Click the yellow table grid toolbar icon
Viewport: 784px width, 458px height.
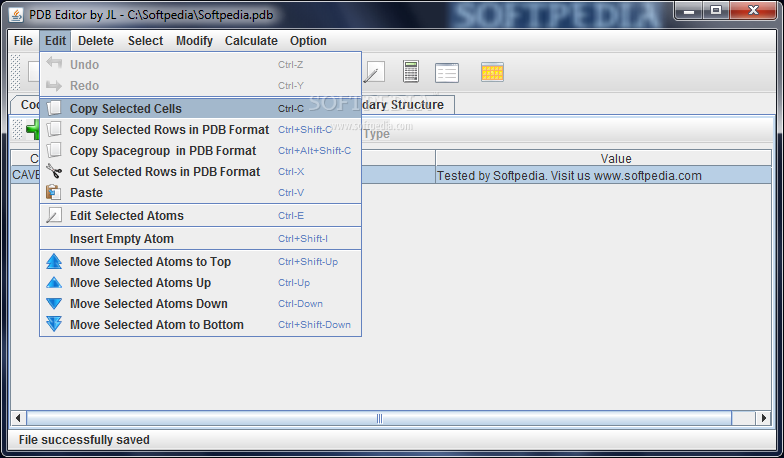tap(492, 72)
